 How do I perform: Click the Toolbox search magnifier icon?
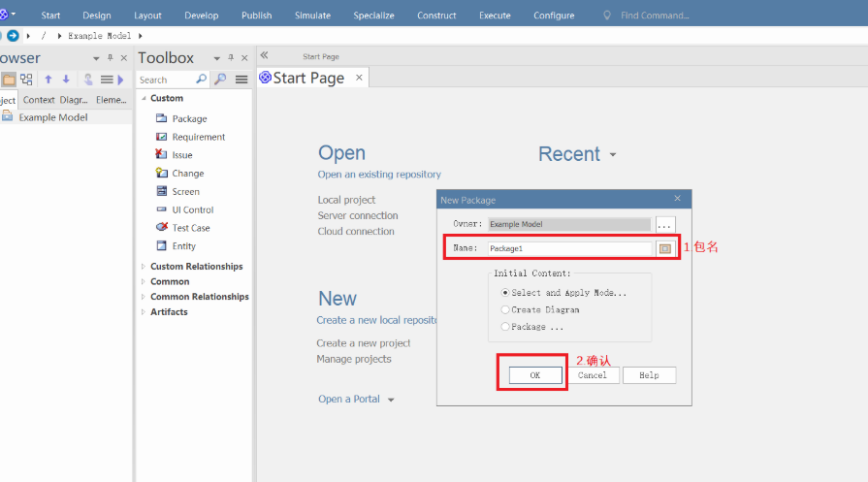[201, 80]
